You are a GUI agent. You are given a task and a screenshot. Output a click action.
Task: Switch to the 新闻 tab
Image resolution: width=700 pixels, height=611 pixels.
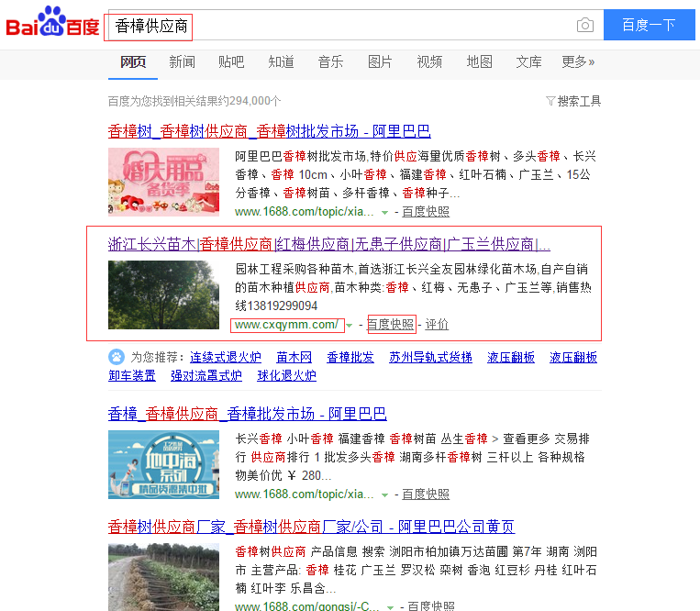tap(182, 62)
